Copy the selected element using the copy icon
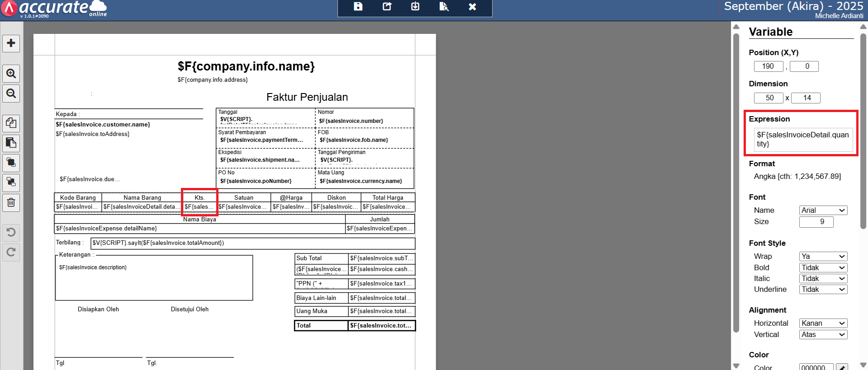Viewport: 868px width, 370px height. (11, 123)
